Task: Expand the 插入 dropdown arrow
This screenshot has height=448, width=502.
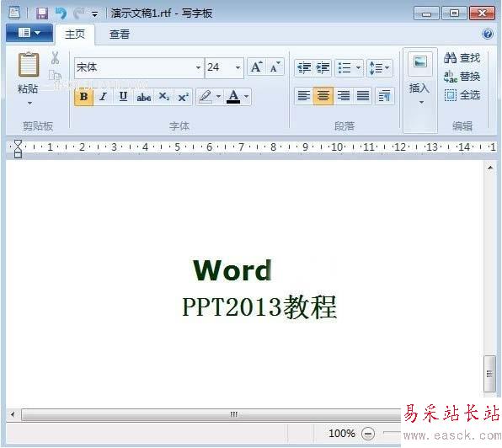Action: click(421, 103)
